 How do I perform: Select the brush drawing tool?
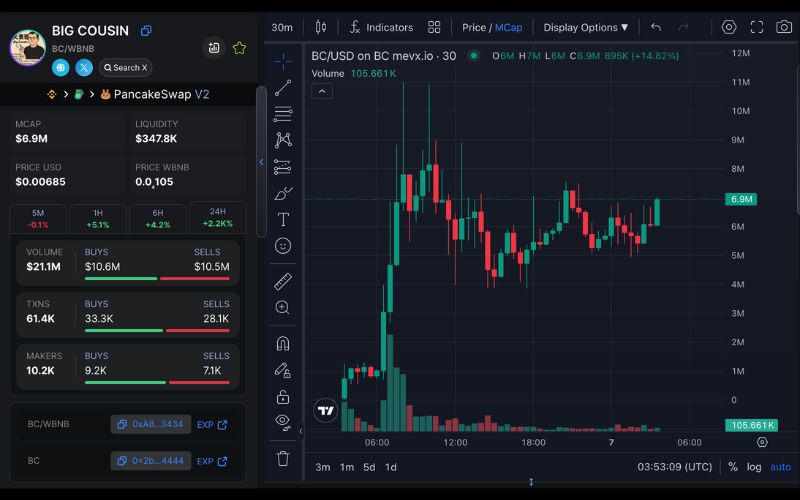tap(283, 193)
